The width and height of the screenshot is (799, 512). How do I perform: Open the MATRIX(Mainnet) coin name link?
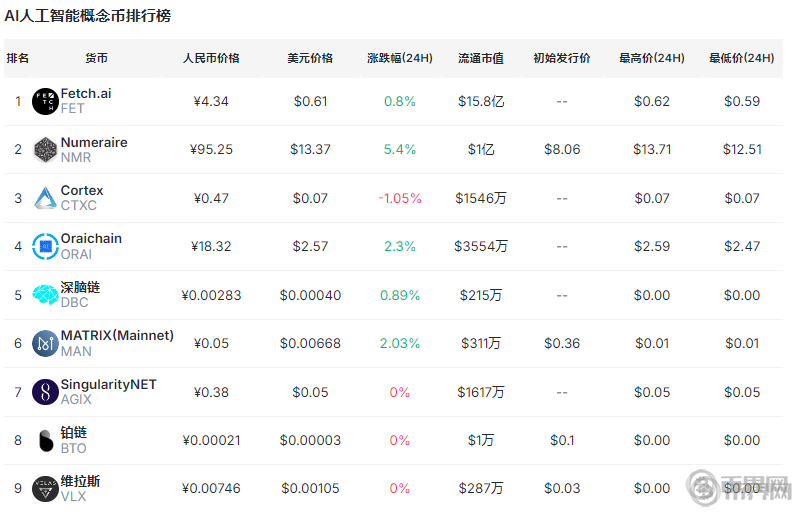(117, 335)
